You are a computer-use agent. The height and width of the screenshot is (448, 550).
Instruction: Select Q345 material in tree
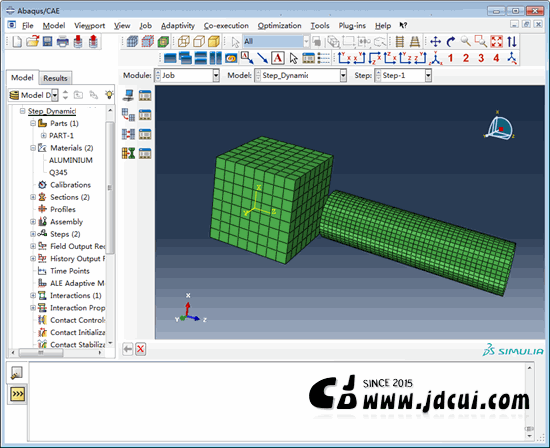58,172
